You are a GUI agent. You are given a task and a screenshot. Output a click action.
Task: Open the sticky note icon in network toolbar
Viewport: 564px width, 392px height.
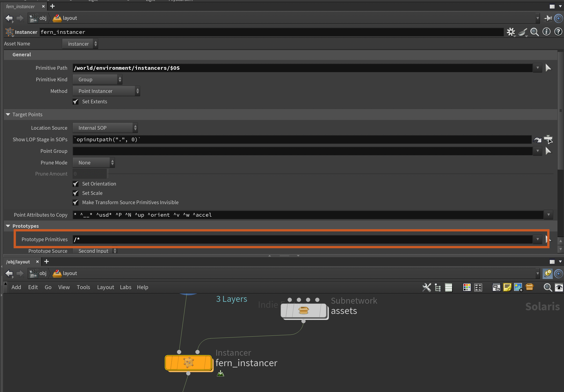click(507, 287)
